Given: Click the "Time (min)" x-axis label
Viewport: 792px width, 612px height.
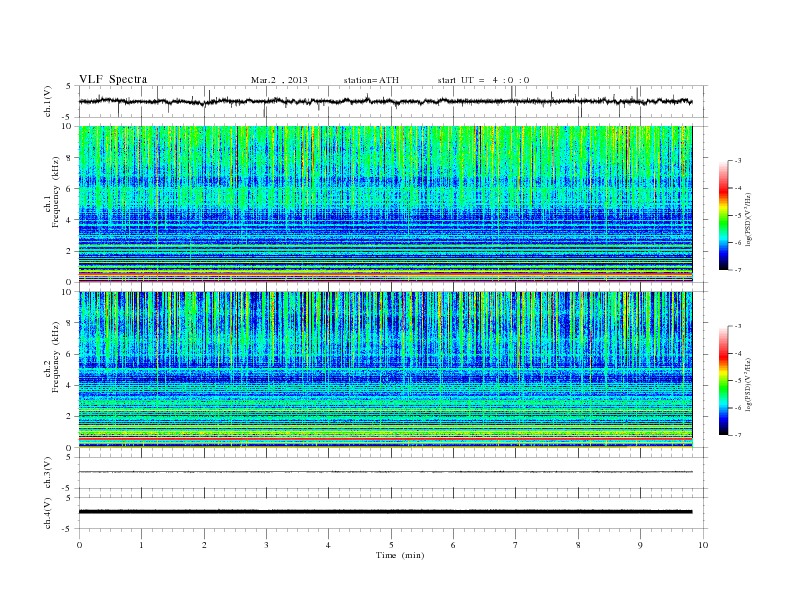Looking at the screenshot, I should (x=400, y=555).
